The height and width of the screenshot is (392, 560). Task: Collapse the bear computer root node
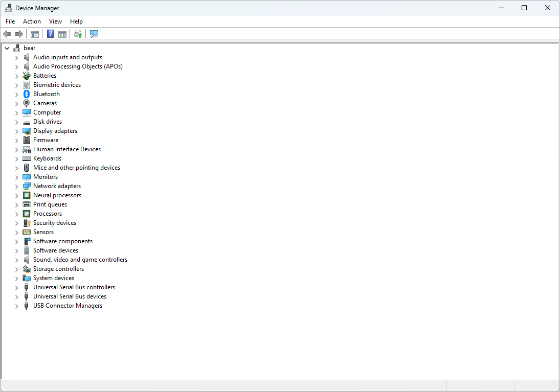7,48
